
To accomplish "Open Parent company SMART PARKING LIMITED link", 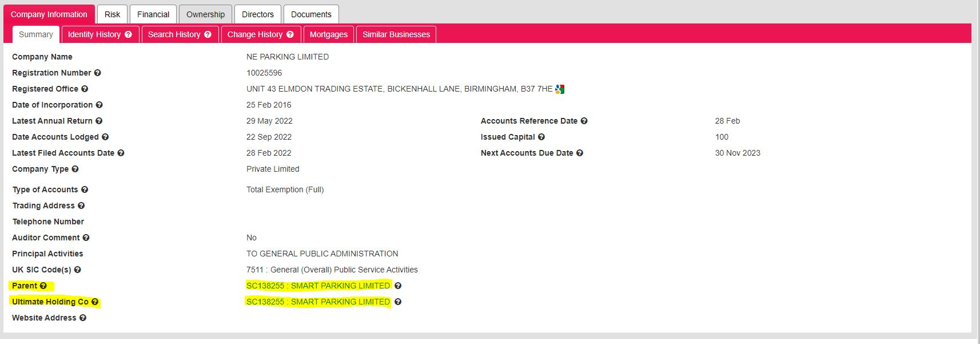I will tap(318, 286).
